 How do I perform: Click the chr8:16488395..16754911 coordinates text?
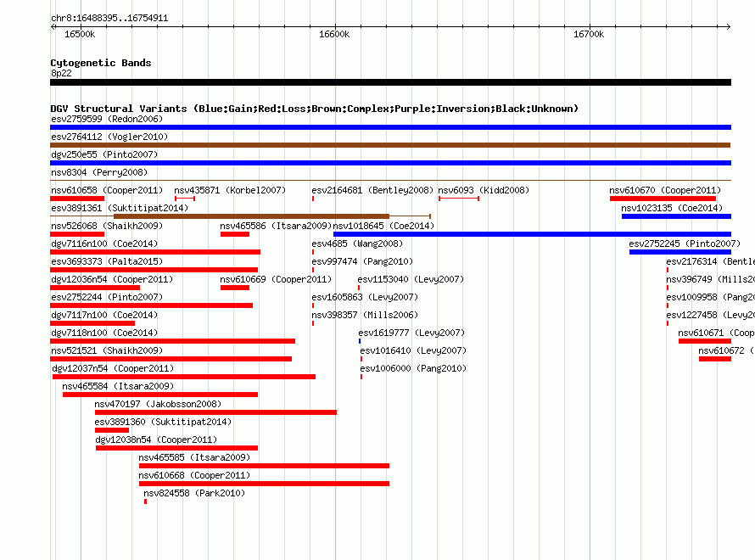pyautogui.click(x=109, y=19)
